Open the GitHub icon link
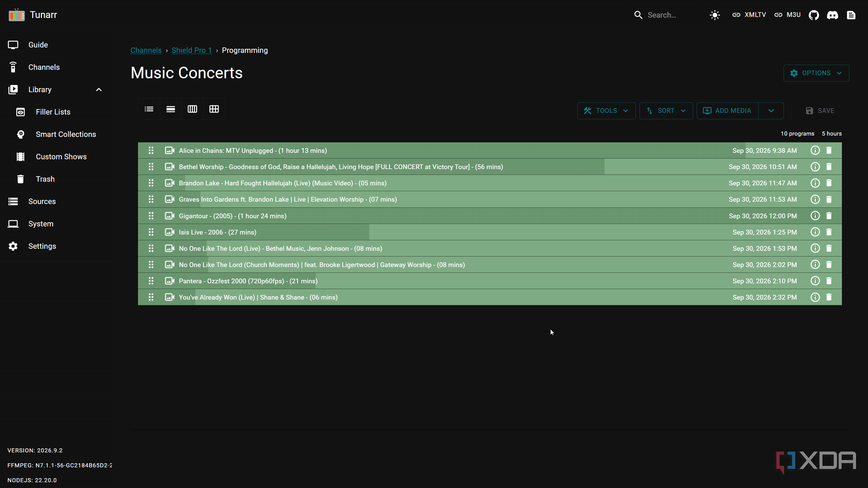The width and height of the screenshot is (868, 488). (x=814, y=15)
